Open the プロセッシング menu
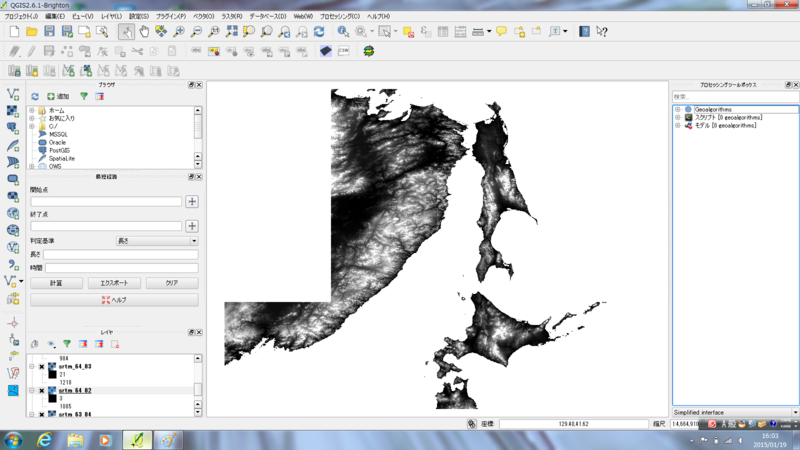800x450 pixels. point(340,16)
